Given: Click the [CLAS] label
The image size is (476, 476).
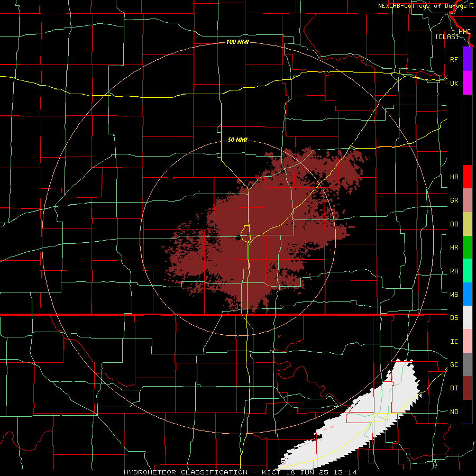Looking at the screenshot, I should (447, 36).
